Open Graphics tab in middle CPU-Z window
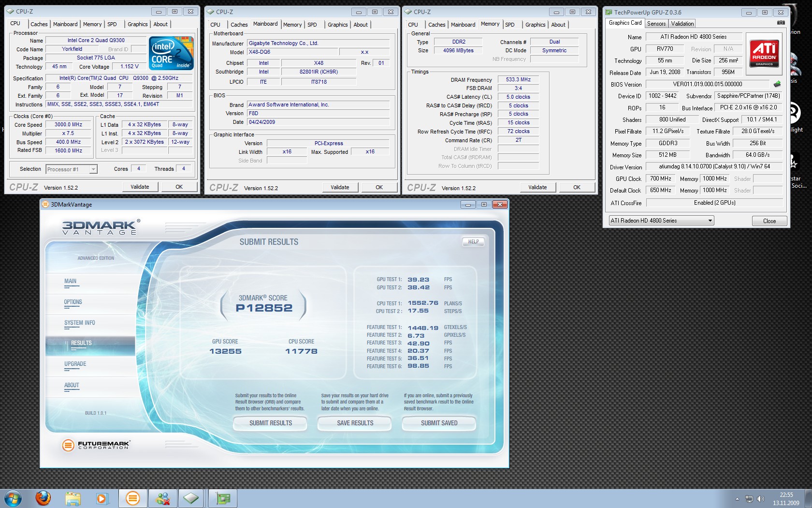The height and width of the screenshot is (508, 812). [x=337, y=25]
